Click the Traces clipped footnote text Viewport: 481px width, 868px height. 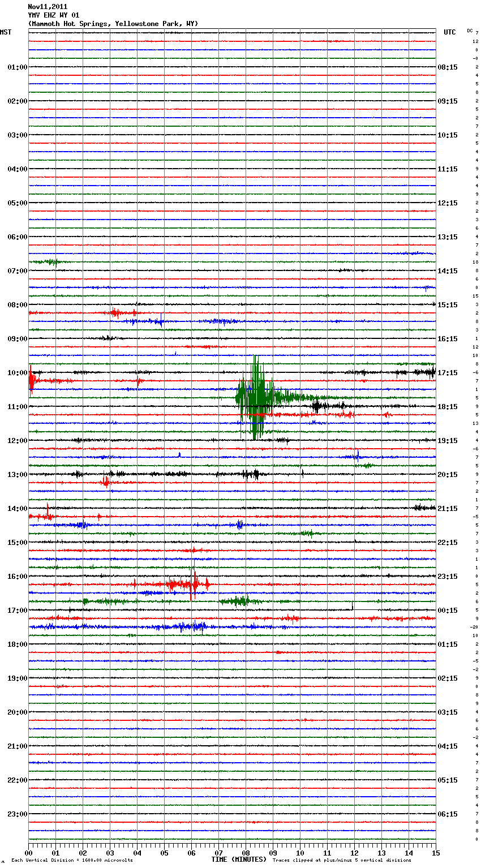342,861
